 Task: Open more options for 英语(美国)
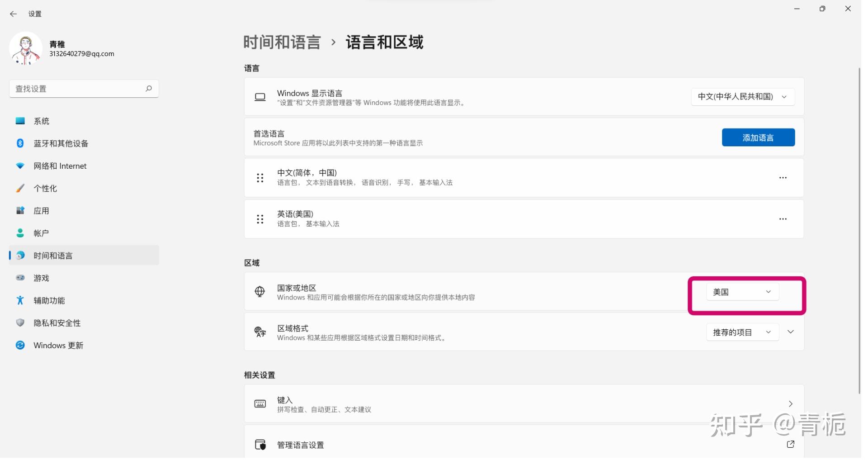789,220
